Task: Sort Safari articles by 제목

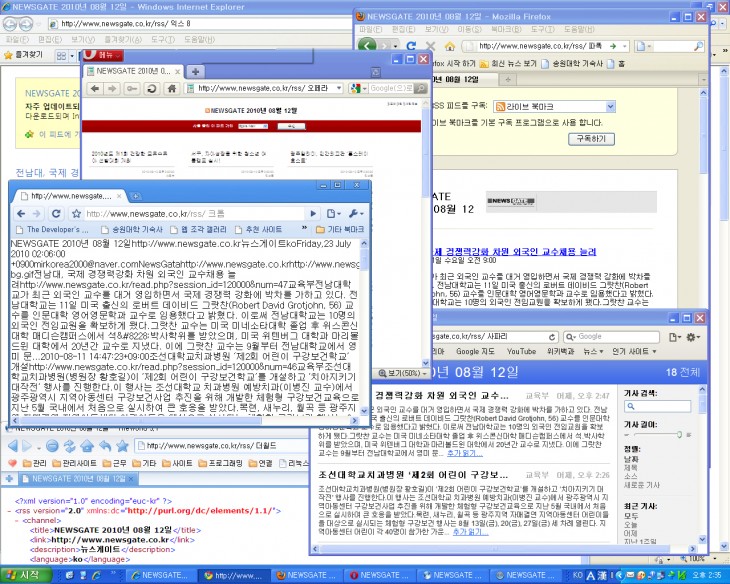Action: (x=630, y=468)
